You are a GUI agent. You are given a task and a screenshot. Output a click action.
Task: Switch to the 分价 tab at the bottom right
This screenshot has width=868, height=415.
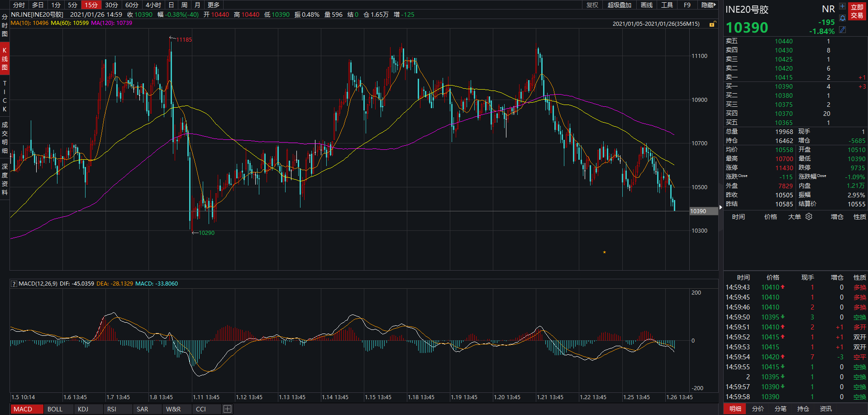click(758, 409)
